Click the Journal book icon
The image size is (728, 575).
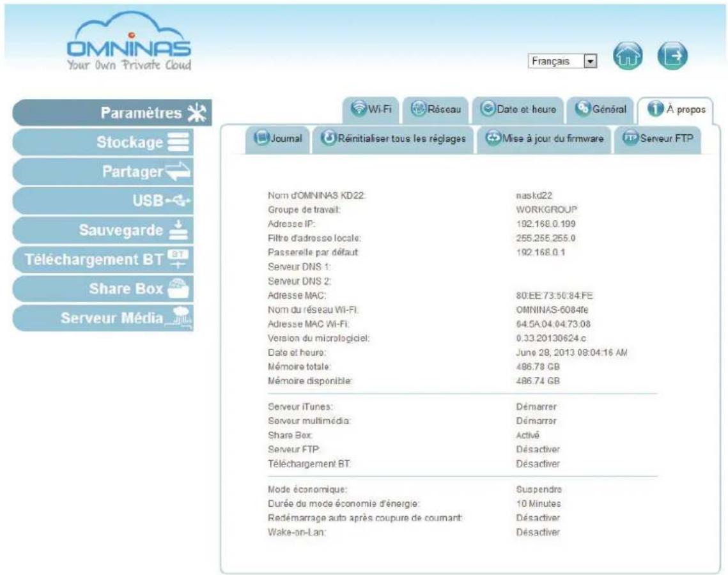tap(261, 138)
